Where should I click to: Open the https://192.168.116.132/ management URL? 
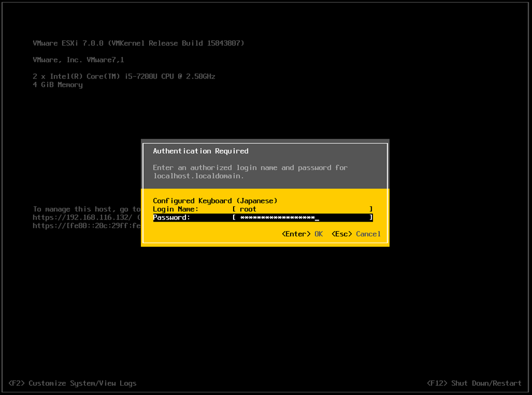[x=82, y=217]
